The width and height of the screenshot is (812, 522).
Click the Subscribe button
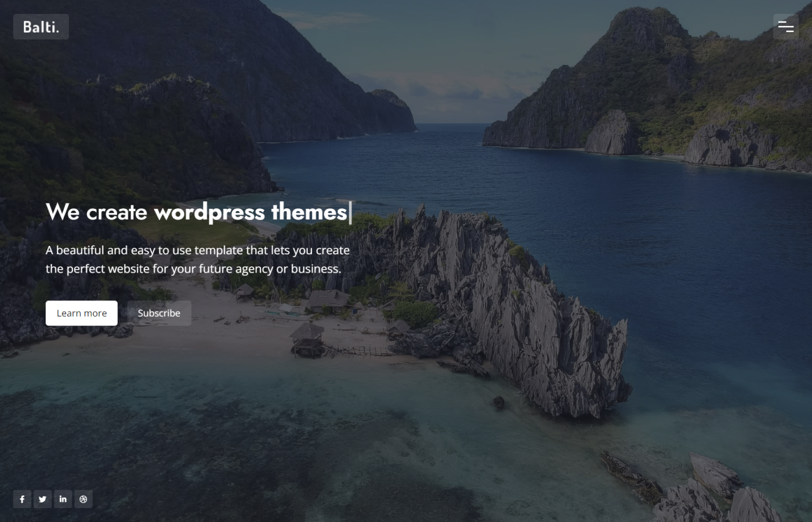159,313
